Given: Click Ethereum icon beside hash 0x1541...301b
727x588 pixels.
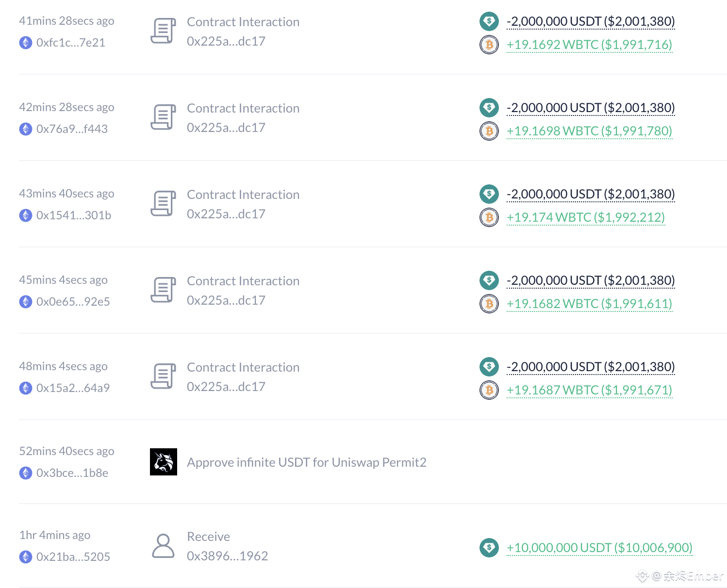Looking at the screenshot, I should click(x=26, y=215).
